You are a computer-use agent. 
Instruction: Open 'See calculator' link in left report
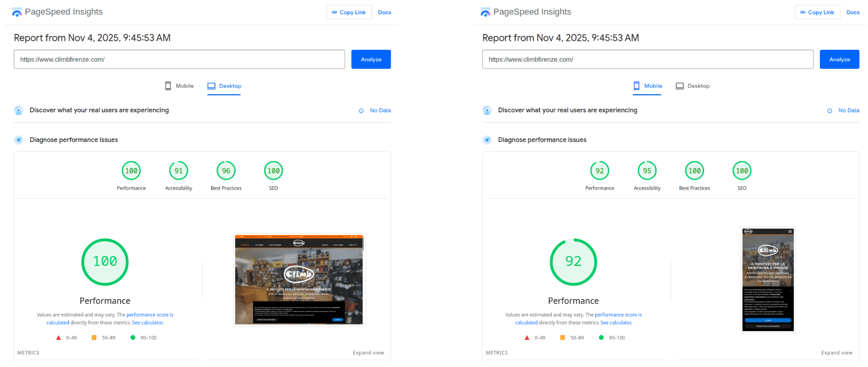148,323
